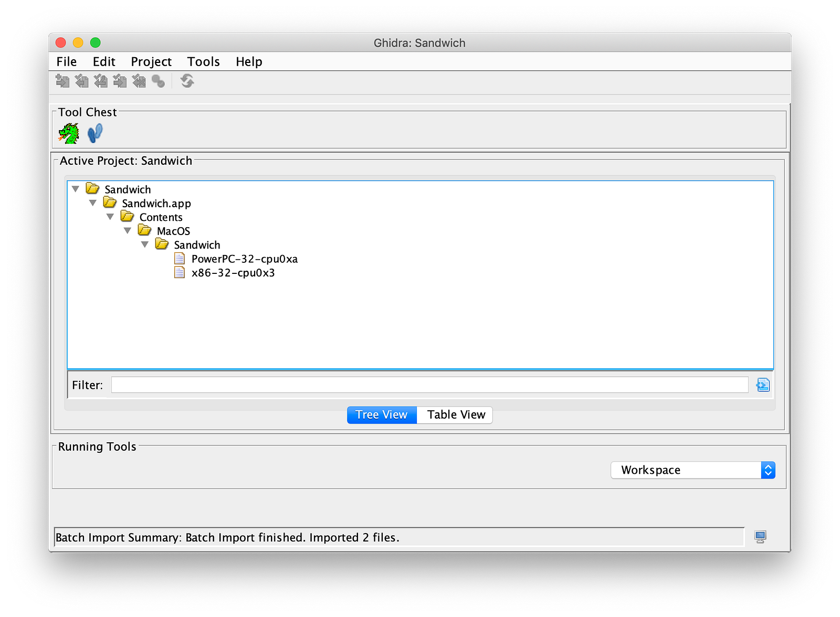Select the PowerPC-32-cpu0xa file
Viewport: 840px width, 617px height.
point(245,259)
